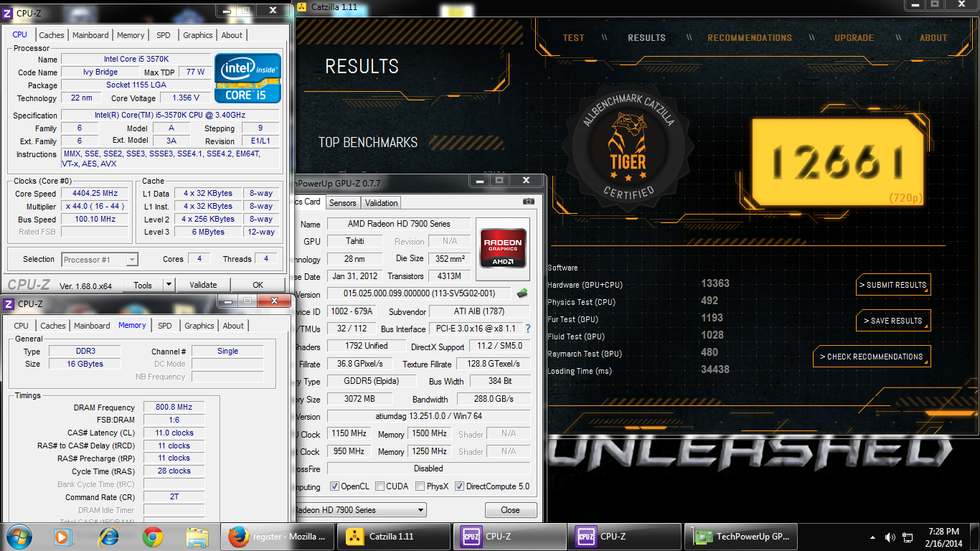The width and height of the screenshot is (980, 551).
Task: Toggle the CUDA checkbox in GPU-Z
Action: (x=380, y=486)
